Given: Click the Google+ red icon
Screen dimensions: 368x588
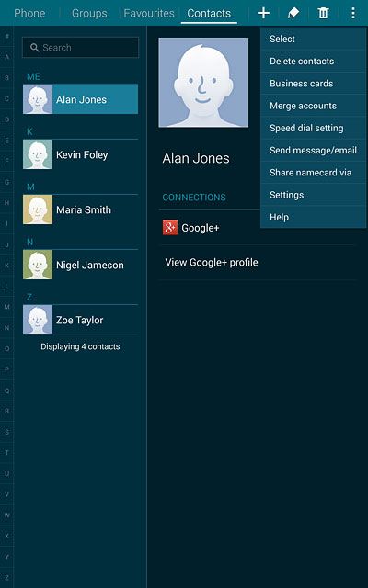Looking at the screenshot, I should (170, 228).
